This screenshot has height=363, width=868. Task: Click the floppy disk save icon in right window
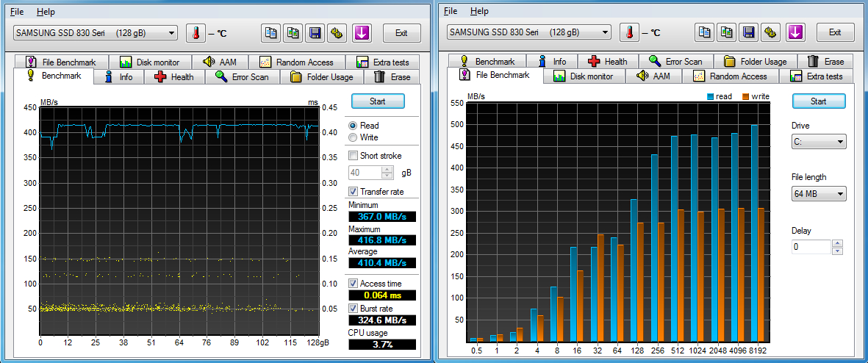point(749,32)
